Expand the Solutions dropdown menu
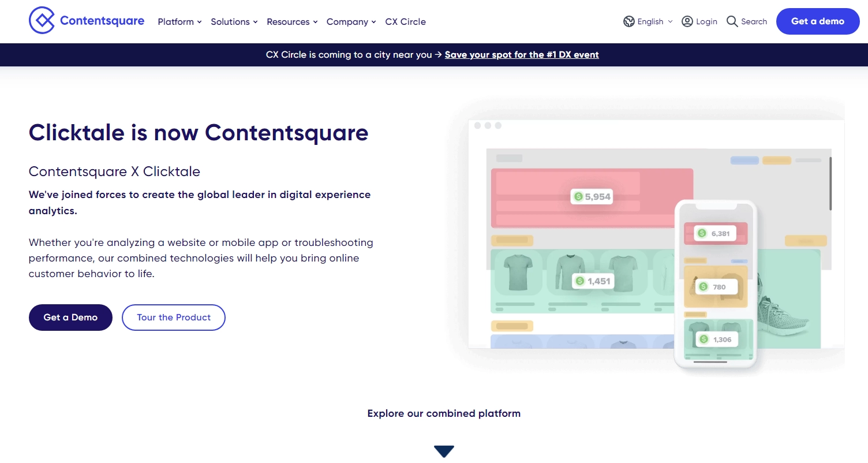Screen dimensions: 868x463 (x=234, y=21)
